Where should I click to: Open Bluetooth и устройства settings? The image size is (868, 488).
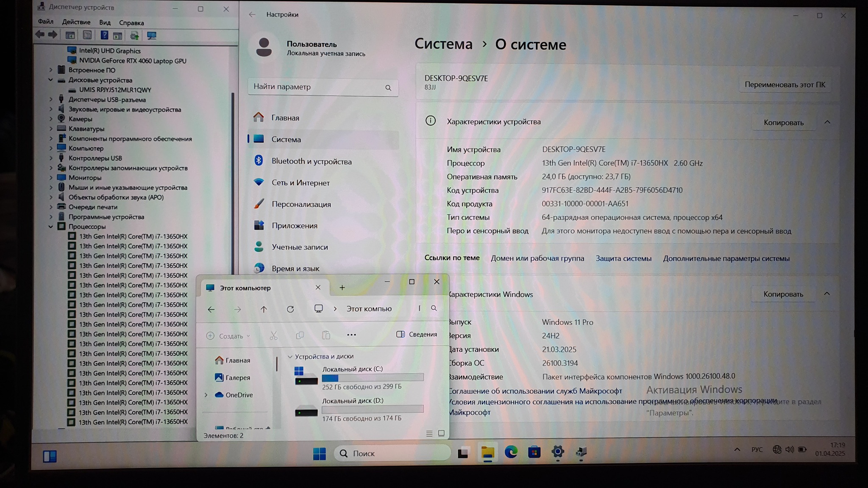[311, 161]
